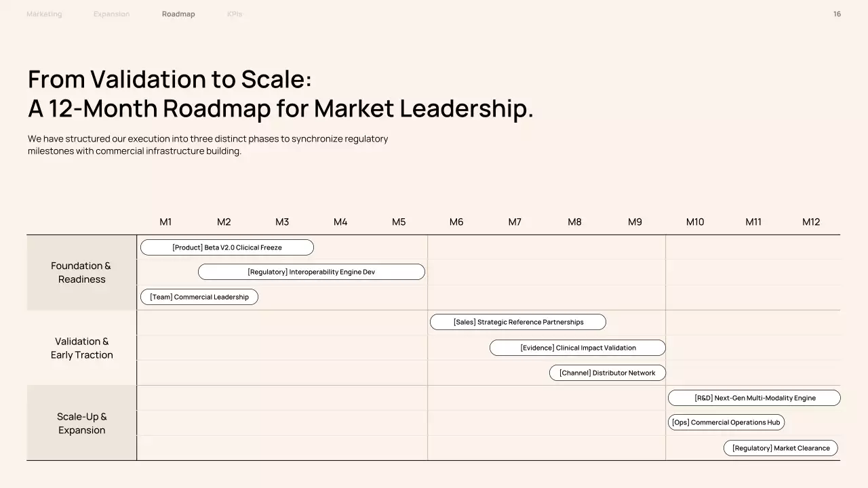
Task: Click the Interoperability Engine Dev bar
Action: (311, 272)
